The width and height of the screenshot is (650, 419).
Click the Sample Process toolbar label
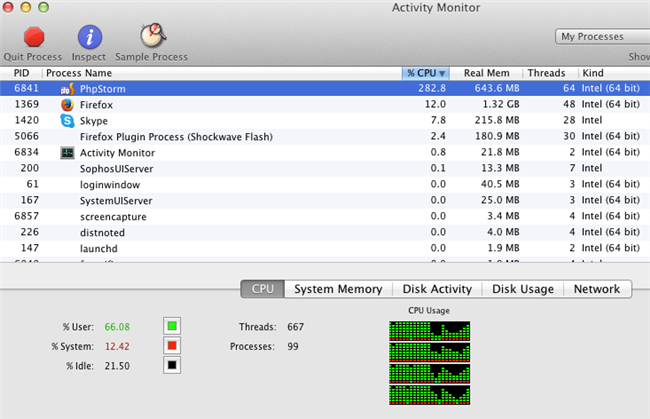pos(151,57)
